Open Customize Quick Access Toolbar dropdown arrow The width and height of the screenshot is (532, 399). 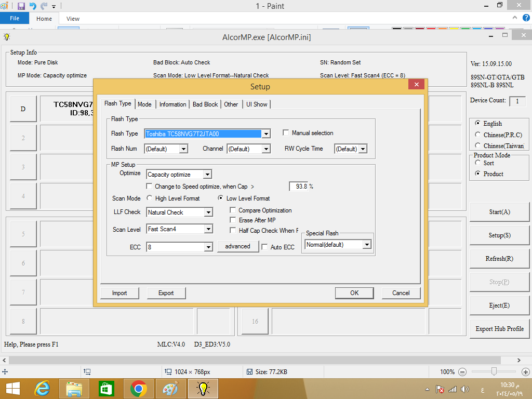click(x=54, y=6)
